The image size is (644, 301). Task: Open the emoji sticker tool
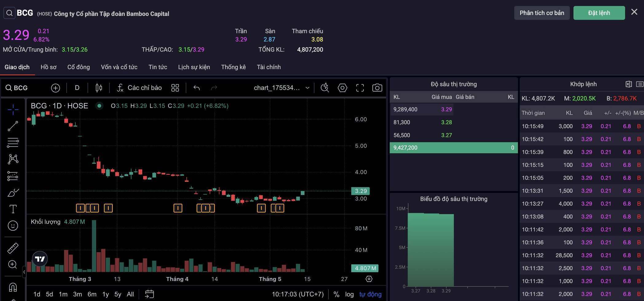[x=13, y=226]
